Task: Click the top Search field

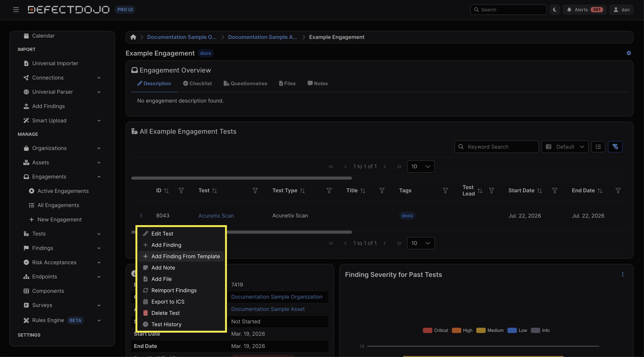Action: point(508,9)
